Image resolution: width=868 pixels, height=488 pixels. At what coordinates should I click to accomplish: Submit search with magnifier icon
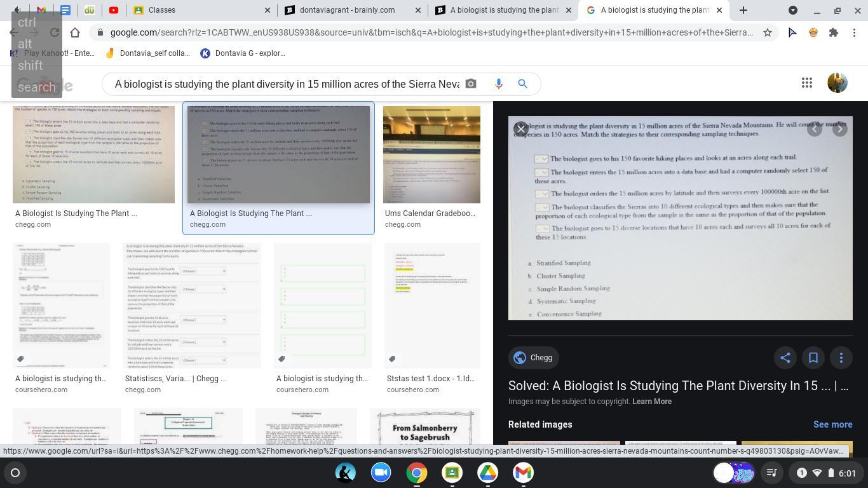pos(523,84)
